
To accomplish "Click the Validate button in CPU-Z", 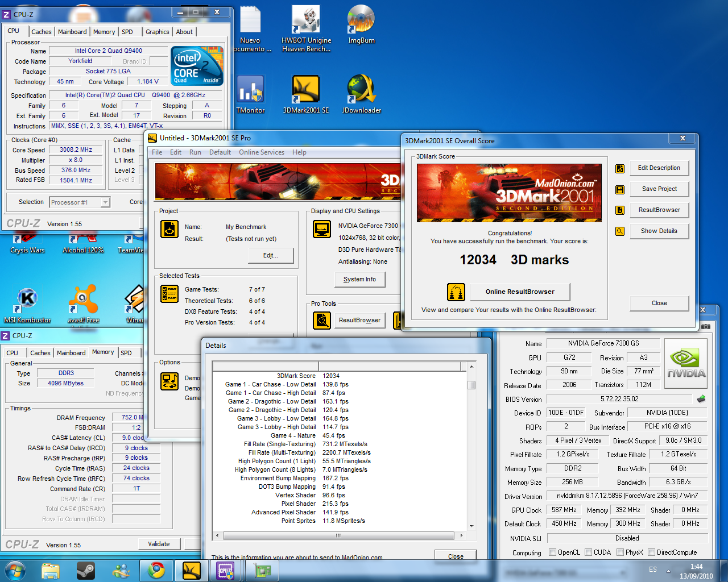I will pyautogui.click(x=159, y=544).
